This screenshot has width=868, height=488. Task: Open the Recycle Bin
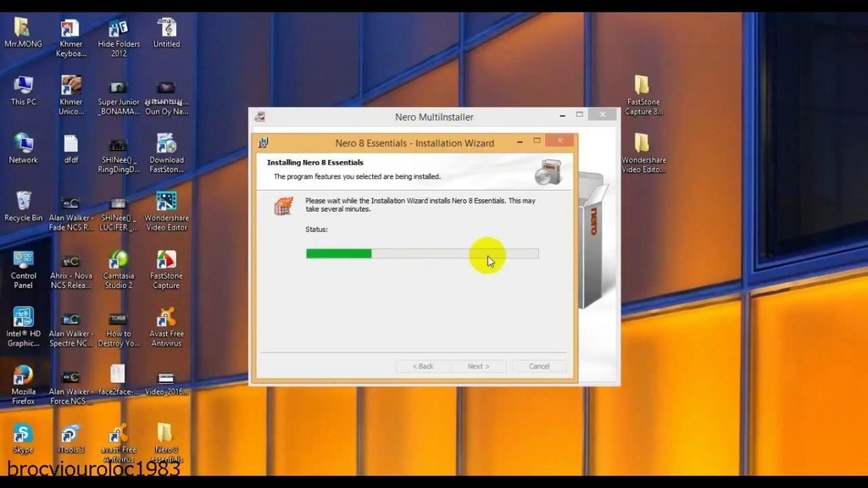[23, 207]
